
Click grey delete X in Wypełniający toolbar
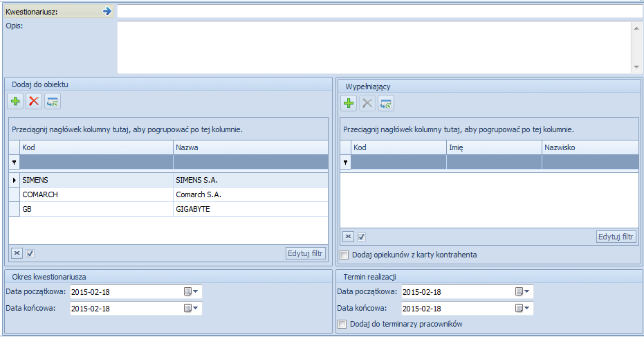pos(367,103)
